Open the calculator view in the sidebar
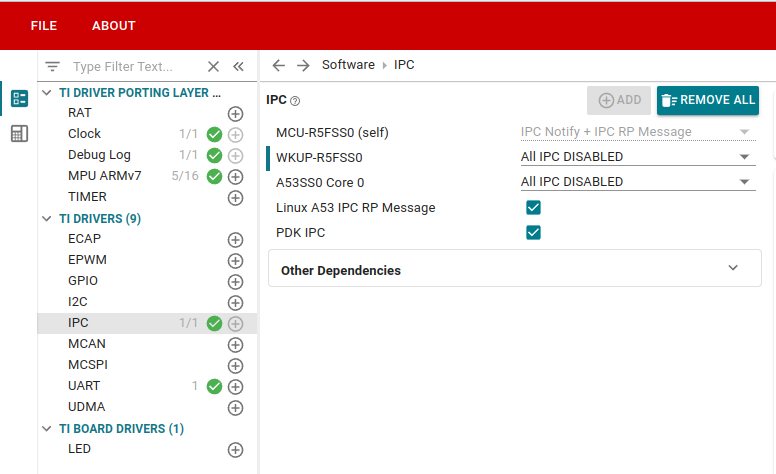This screenshot has width=776, height=474. (x=19, y=133)
